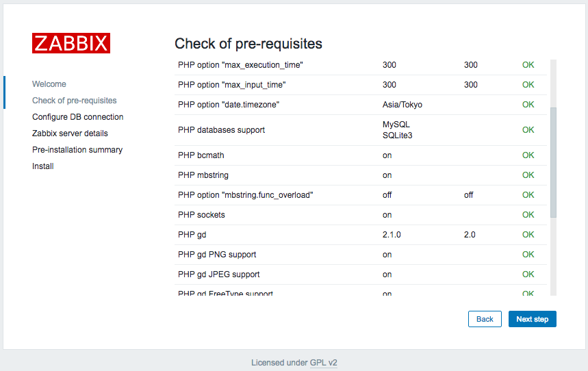Select Zabbix server details step
The height and width of the screenshot is (371, 588).
pos(70,133)
